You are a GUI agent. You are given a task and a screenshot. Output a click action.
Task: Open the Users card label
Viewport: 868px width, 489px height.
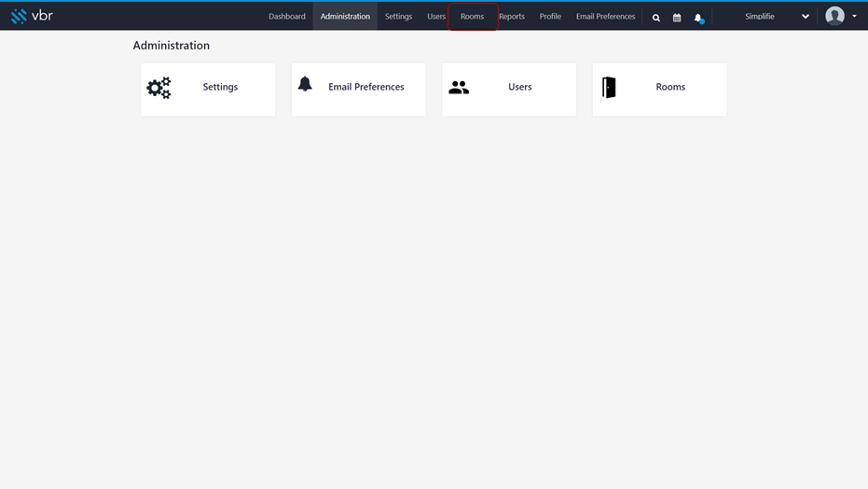tap(520, 87)
